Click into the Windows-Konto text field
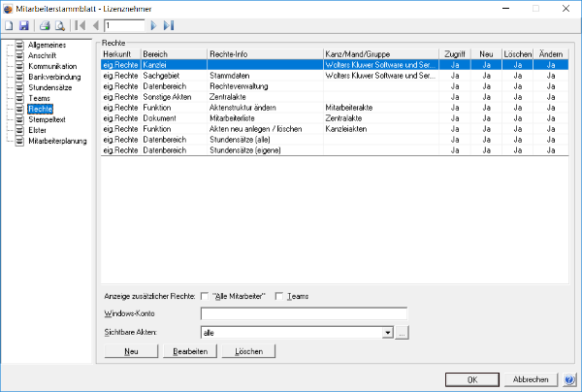Screen dimensions: 582x392 tap(304, 313)
